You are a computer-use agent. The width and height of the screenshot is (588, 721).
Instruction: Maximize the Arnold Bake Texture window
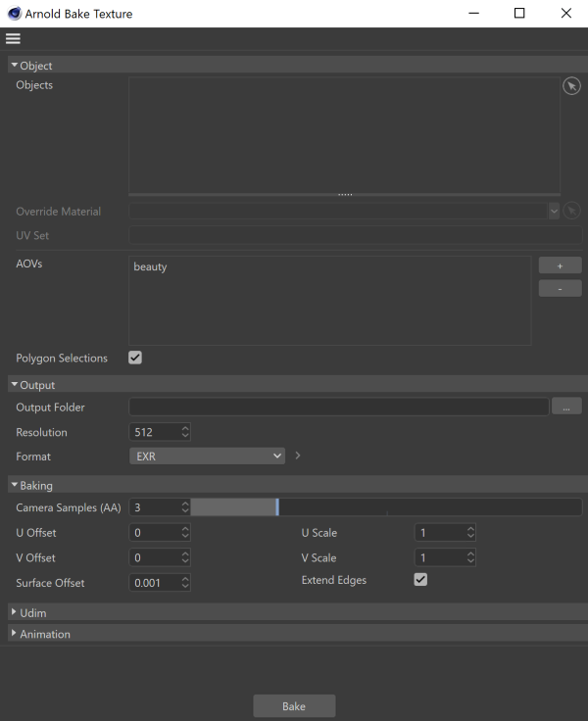pyautogui.click(x=519, y=14)
